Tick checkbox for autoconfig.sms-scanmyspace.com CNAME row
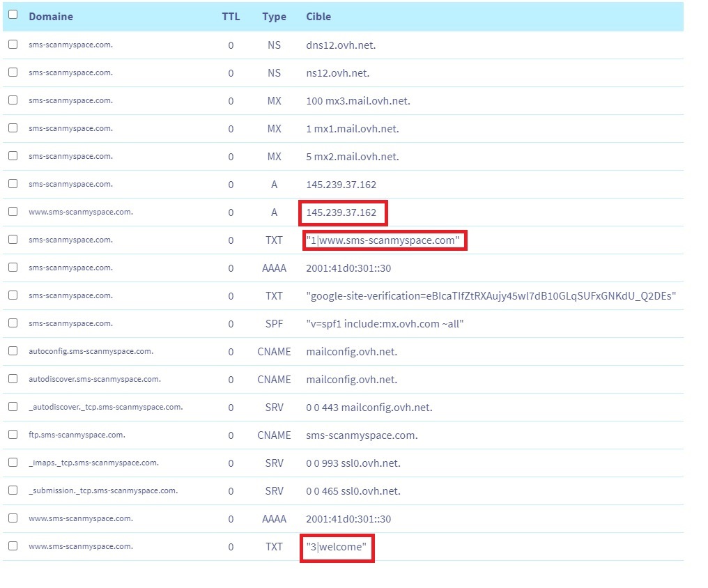This screenshot has height=588, width=708. pos(13,350)
